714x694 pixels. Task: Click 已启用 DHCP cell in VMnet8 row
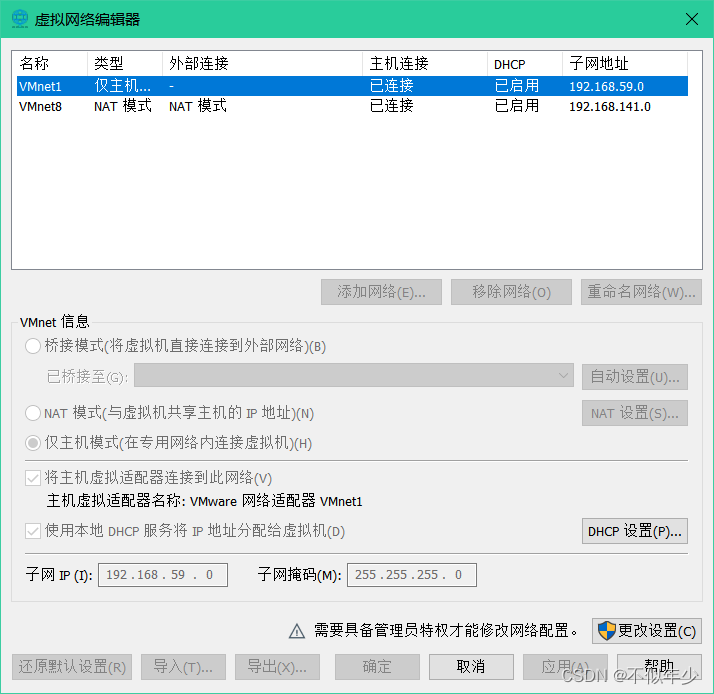[x=517, y=107]
